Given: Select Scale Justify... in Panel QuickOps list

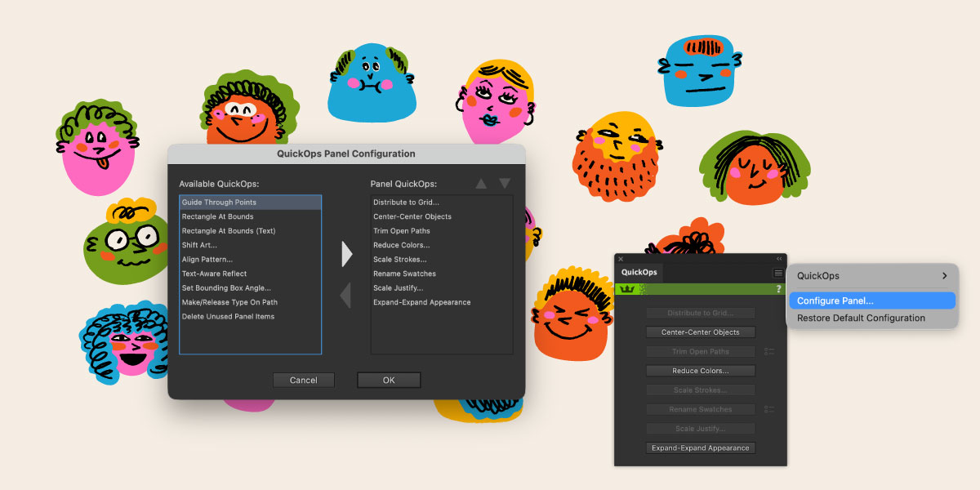Looking at the screenshot, I should 398,288.
